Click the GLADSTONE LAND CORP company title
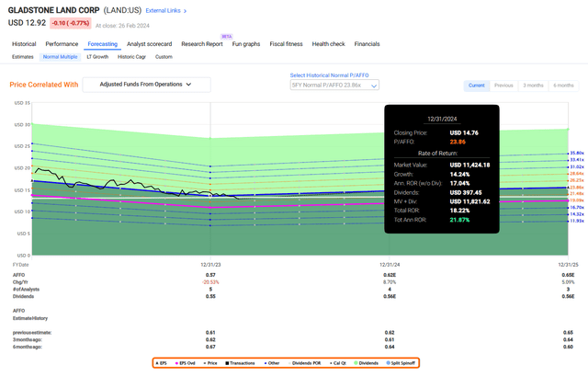The height and width of the screenshot is (377, 588). point(53,10)
